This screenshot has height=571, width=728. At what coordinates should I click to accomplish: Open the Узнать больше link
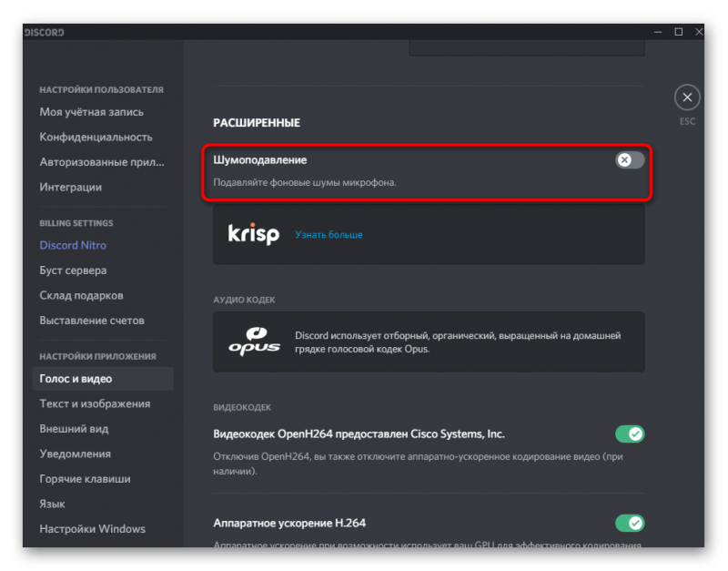coord(329,235)
